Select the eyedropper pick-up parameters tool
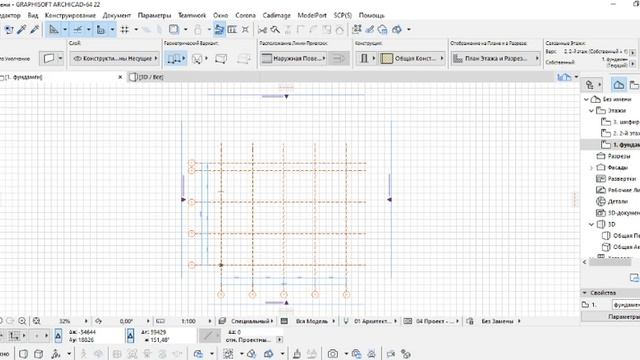Viewport: 640px width, 360px height. tap(22, 29)
